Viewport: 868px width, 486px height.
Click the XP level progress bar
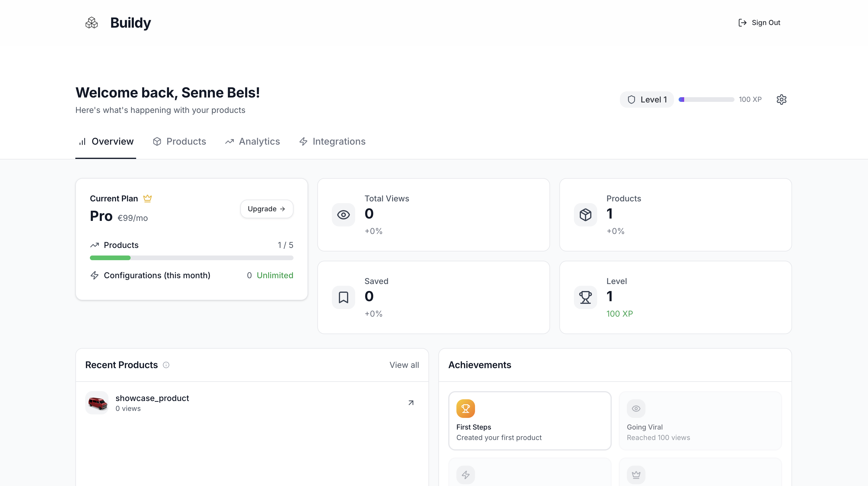tap(706, 100)
